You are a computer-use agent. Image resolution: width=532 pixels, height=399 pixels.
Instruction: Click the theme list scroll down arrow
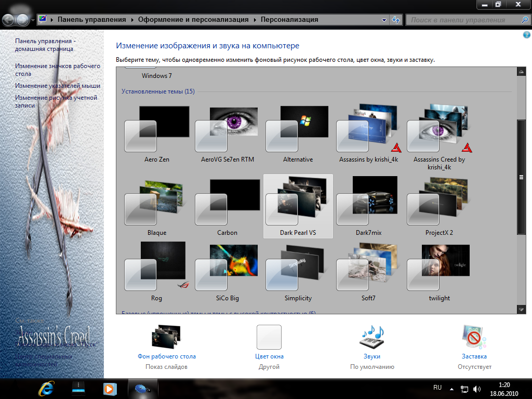521,309
